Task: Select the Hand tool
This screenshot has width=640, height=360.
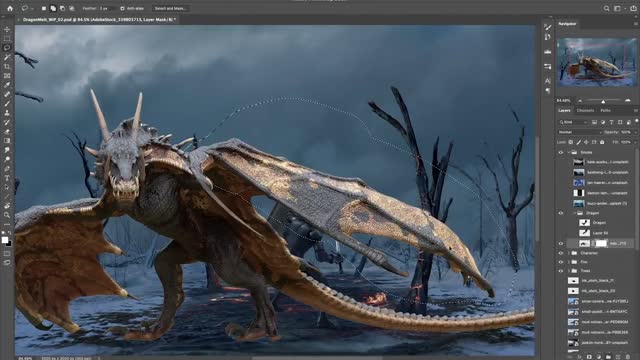Action: [x=7, y=206]
